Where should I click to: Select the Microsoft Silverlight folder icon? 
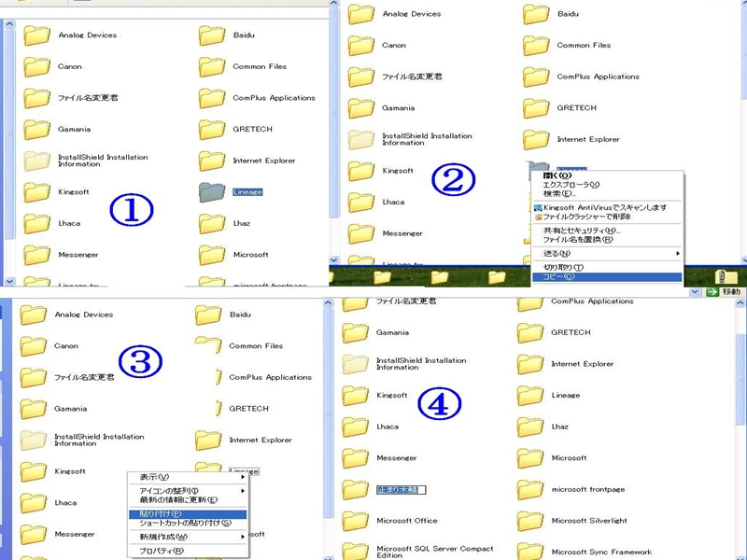point(530,521)
